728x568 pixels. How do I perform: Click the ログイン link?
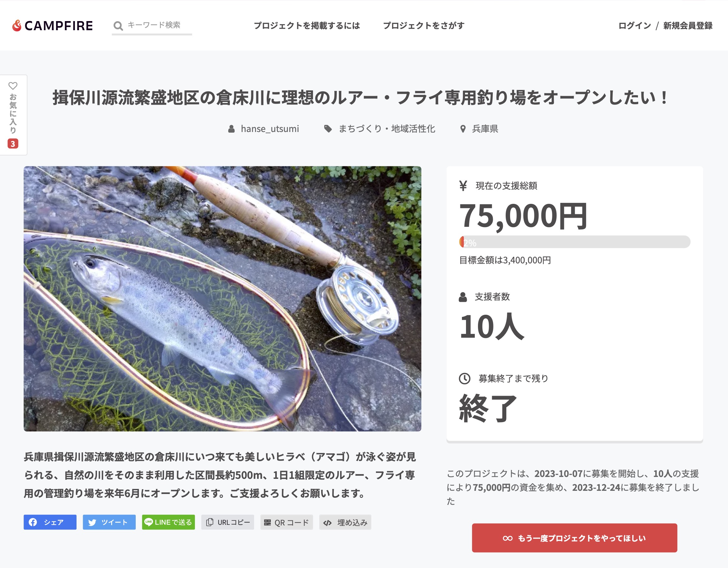(x=634, y=26)
